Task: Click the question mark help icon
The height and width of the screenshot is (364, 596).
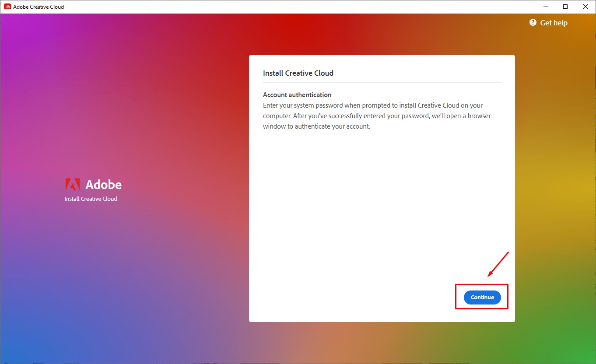Action: [x=533, y=22]
